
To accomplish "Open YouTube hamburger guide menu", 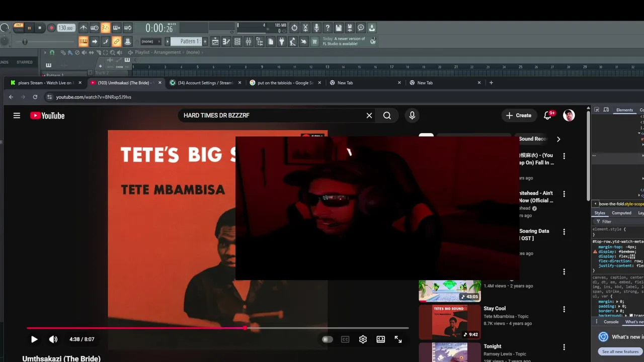I will click(x=17, y=116).
